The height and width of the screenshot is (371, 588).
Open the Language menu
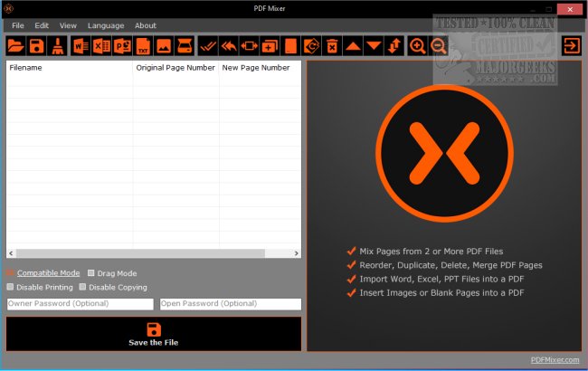[106, 25]
